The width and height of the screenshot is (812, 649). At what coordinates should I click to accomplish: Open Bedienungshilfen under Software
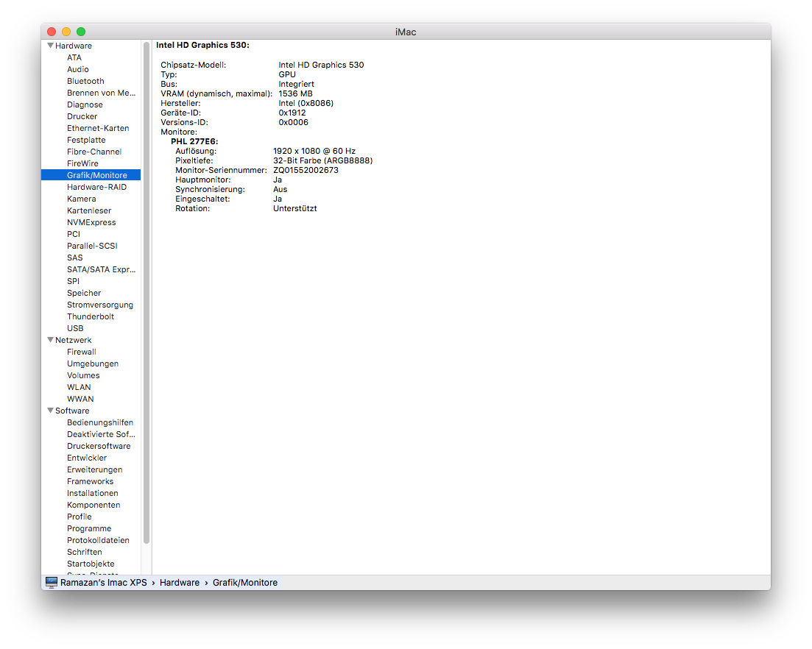[100, 423]
